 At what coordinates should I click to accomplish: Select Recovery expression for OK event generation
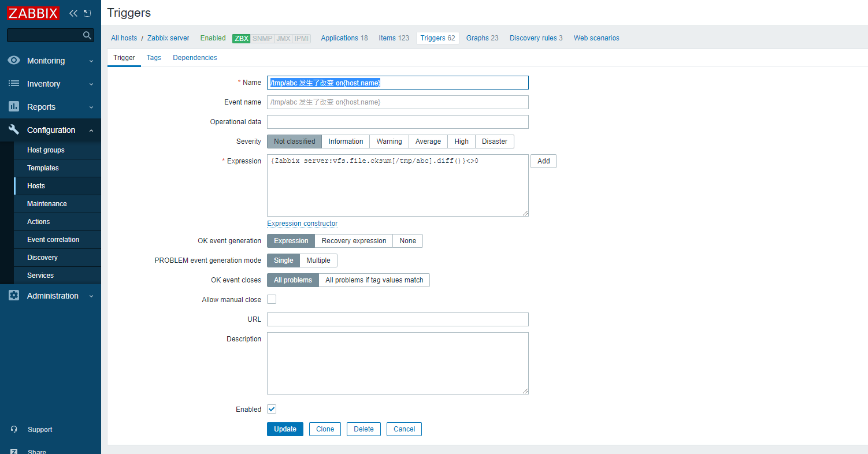click(354, 241)
